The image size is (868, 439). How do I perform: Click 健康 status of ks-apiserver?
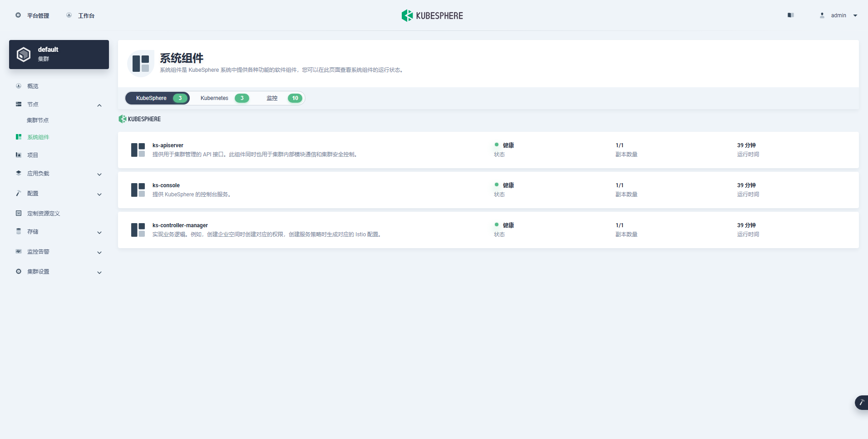coord(508,145)
